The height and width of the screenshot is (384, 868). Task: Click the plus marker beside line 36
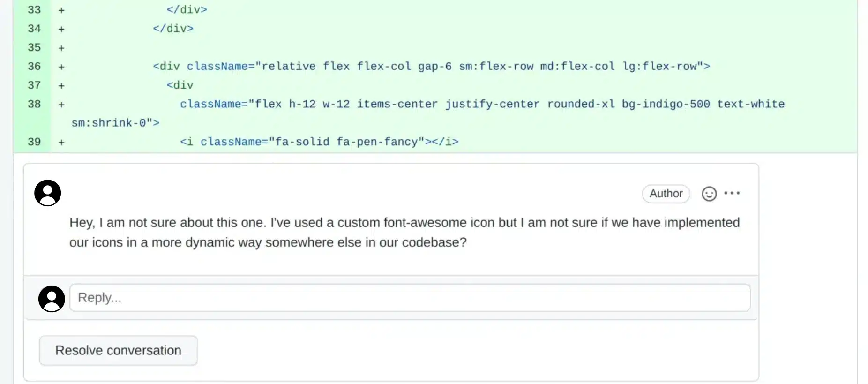pos(61,66)
